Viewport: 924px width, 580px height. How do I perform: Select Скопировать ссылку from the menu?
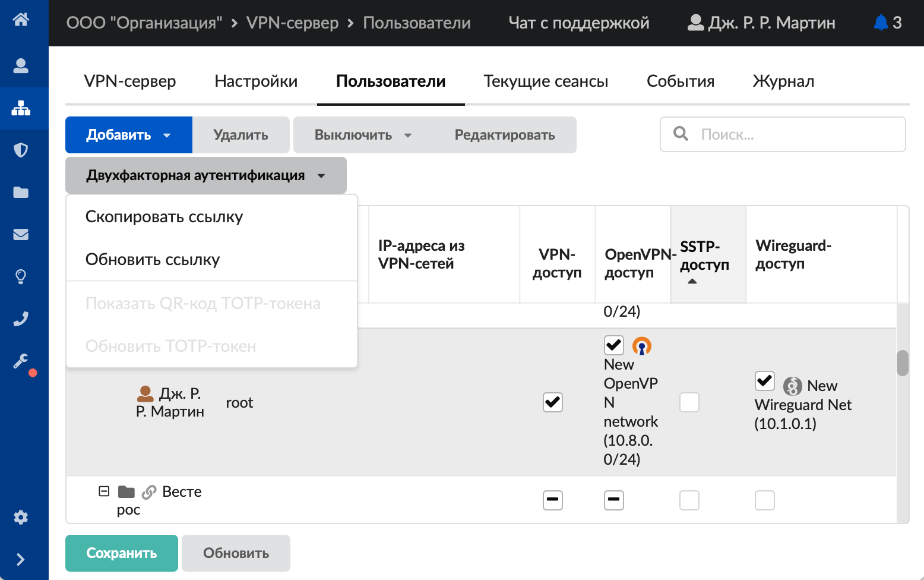click(x=164, y=217)
